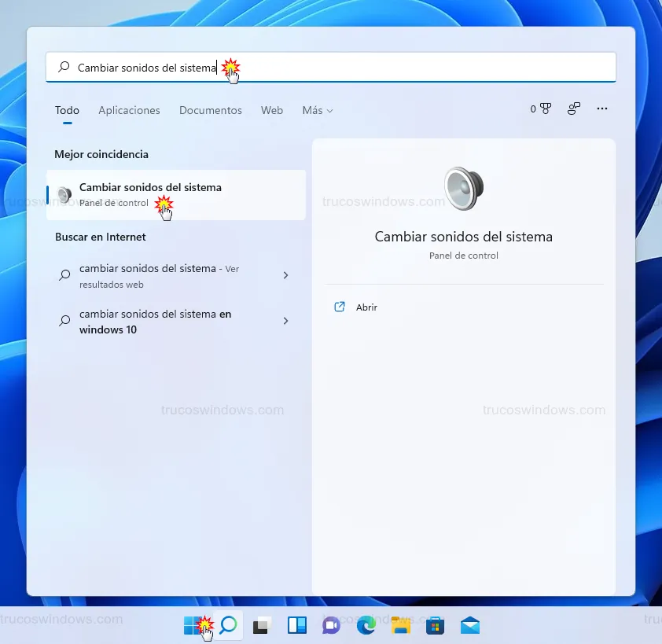
Task: Expand the Más filter dropdown
Action: coord(317,111)
